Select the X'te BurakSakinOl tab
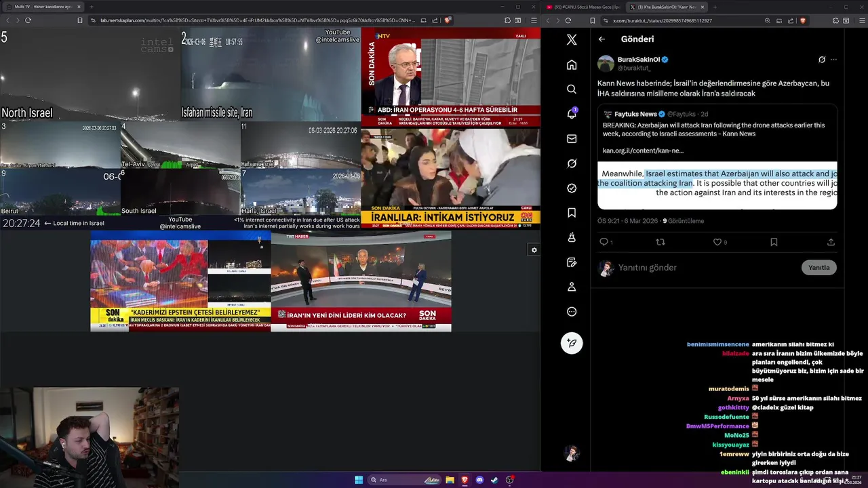Screen dimensions: 868x488 (666, 7)
